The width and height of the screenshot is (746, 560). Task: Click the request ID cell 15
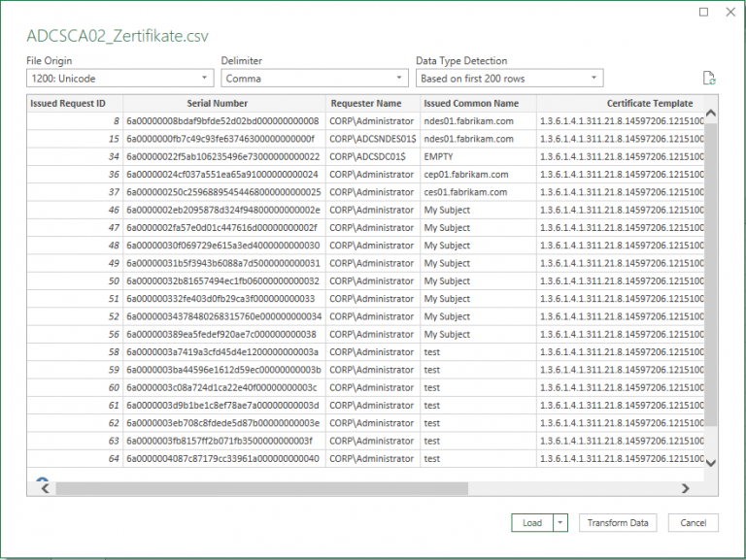75,139
